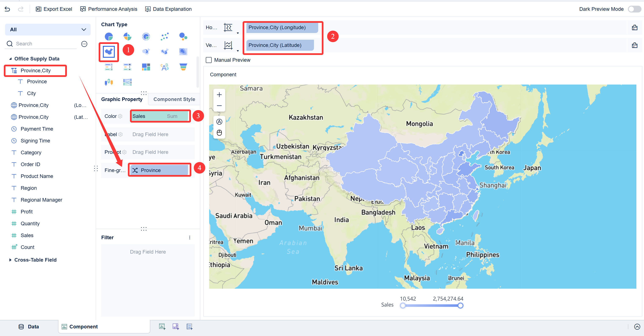Choose the pie chart type icon
The image size is (644, 336).
coord(109,37)
